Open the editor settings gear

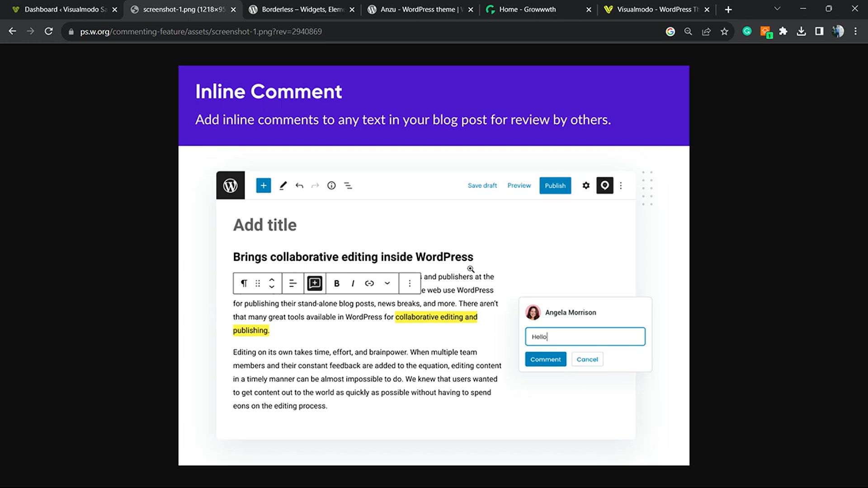[586, 185]
